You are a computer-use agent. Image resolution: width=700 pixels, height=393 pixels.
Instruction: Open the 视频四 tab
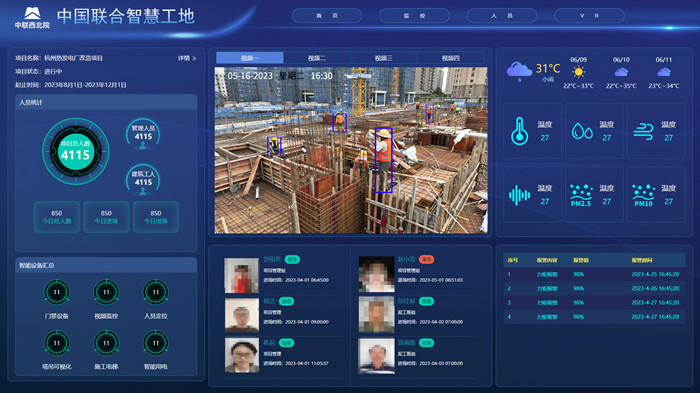pyautogui.click(x=450, y=58)
